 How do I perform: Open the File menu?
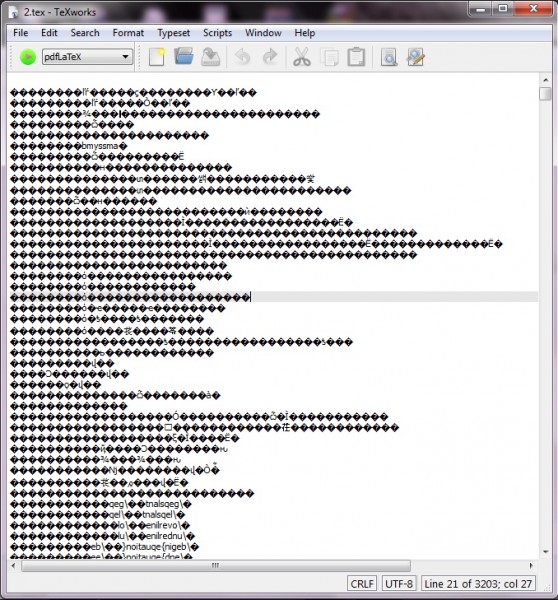pos(21,33)
